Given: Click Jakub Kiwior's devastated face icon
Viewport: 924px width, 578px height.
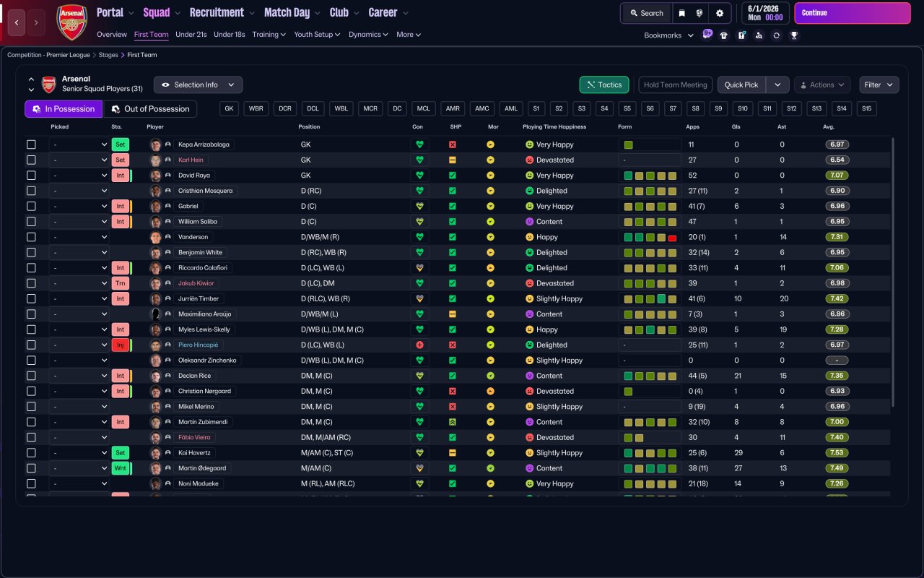Looking at the screenshot, I should coord(529,283).
